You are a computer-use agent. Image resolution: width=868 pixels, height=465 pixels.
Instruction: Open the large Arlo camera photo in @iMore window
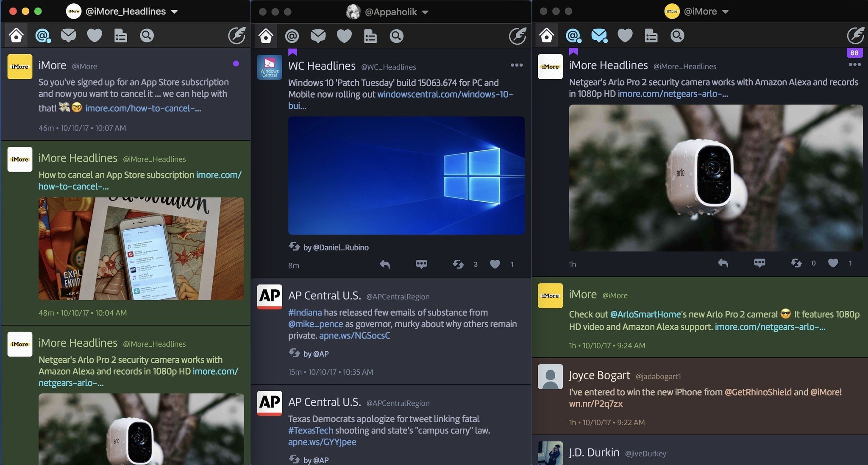coord(716,178)
